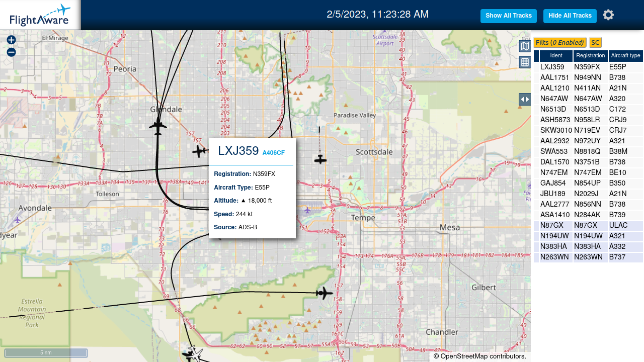Screen dimensions: 644x362
Task: Click Show All Tracks button
Action: tap(509, 16)
